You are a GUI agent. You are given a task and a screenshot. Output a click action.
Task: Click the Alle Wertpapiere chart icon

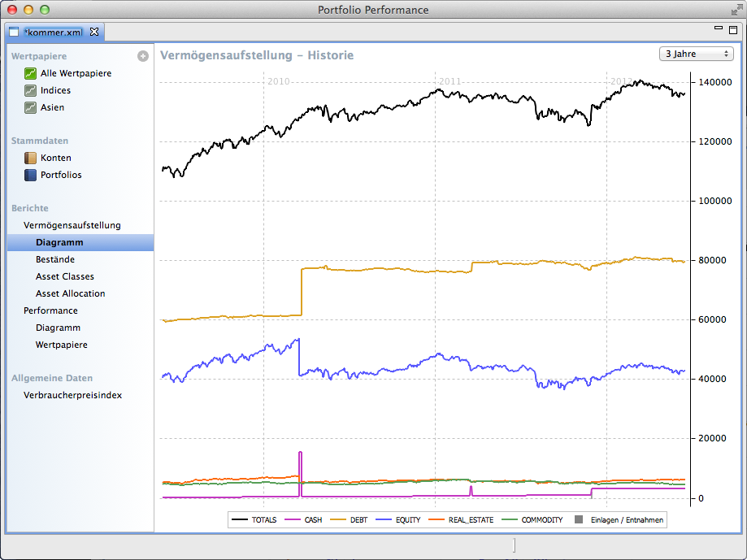pyautogui.click(x=30, y=73)
